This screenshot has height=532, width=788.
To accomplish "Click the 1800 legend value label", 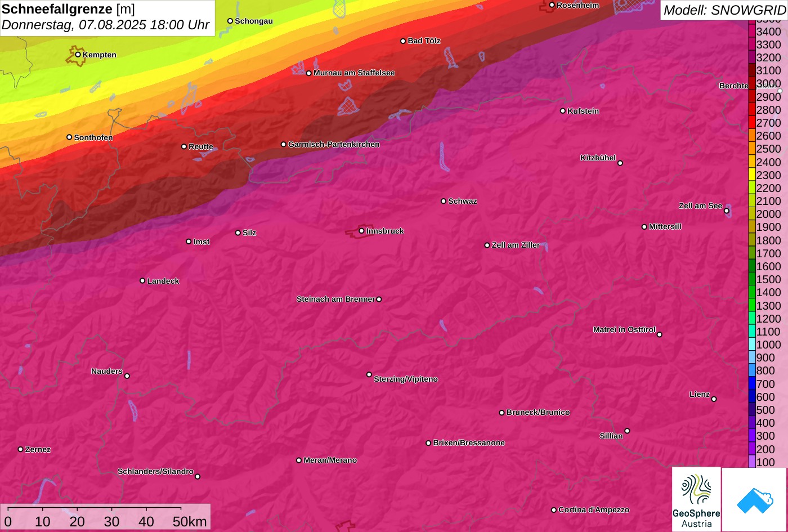I will pyautogui.click(x=769, y=240).
